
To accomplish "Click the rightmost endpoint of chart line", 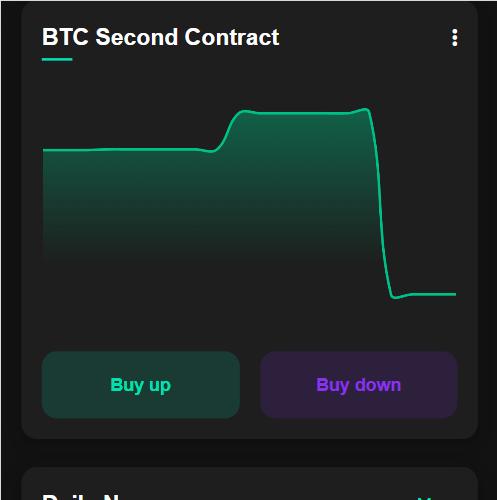I will point(455,294).
